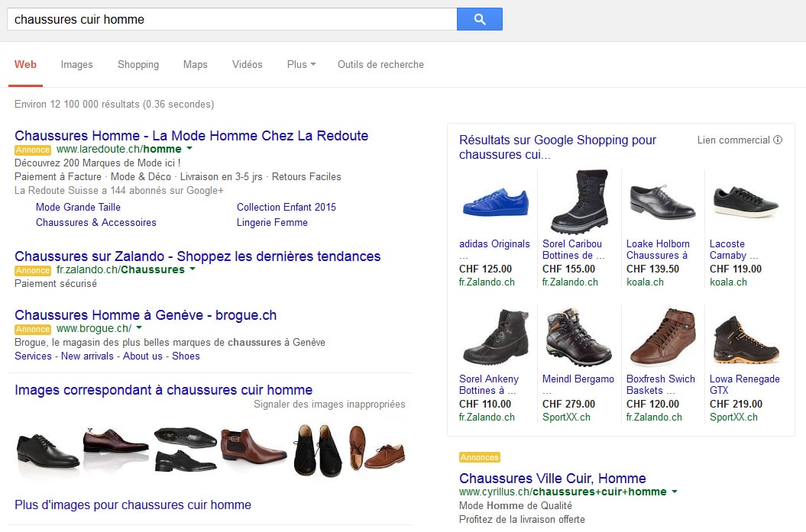
Task: Click the price 'CHF 279.00'
Action: pos(568,404)
